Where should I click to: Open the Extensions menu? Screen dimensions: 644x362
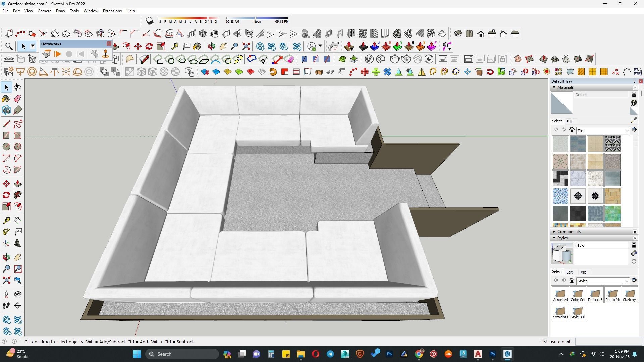tap(112, 11)
